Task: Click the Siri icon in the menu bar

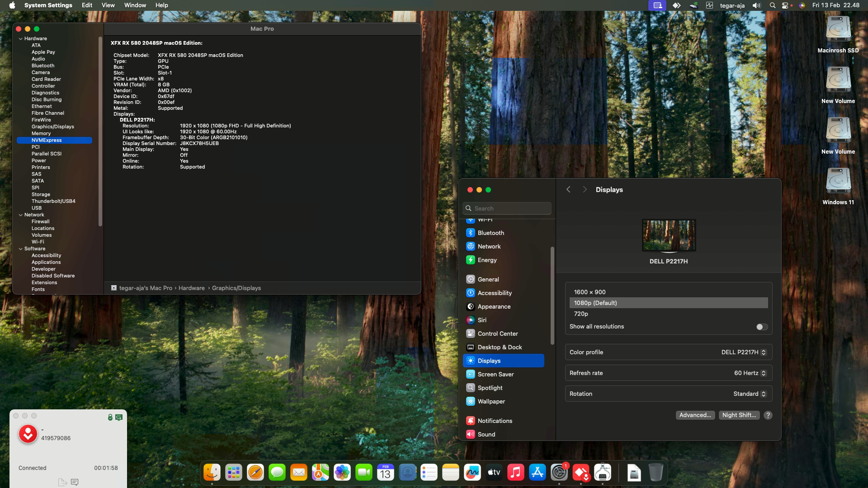Action: (x=802, y=5)
